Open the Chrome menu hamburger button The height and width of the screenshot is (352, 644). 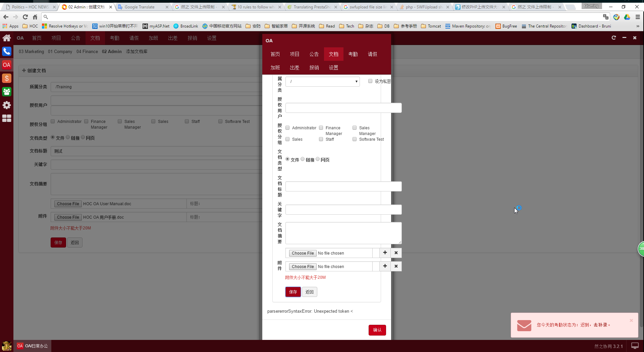638,17
